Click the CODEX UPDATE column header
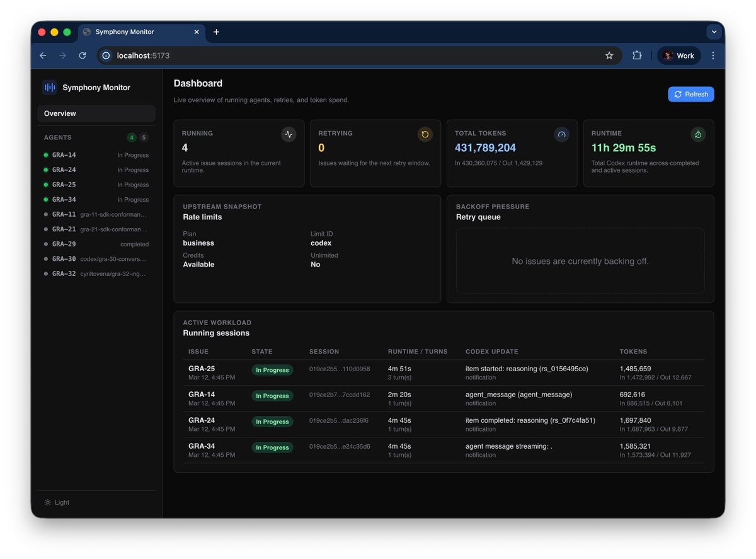The image size is (756, 559). (492, 352)
